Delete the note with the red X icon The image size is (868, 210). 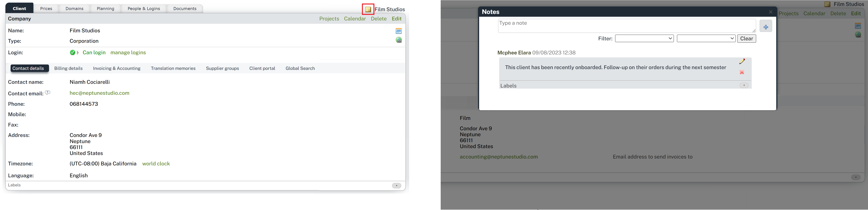(x=742, y=72)
